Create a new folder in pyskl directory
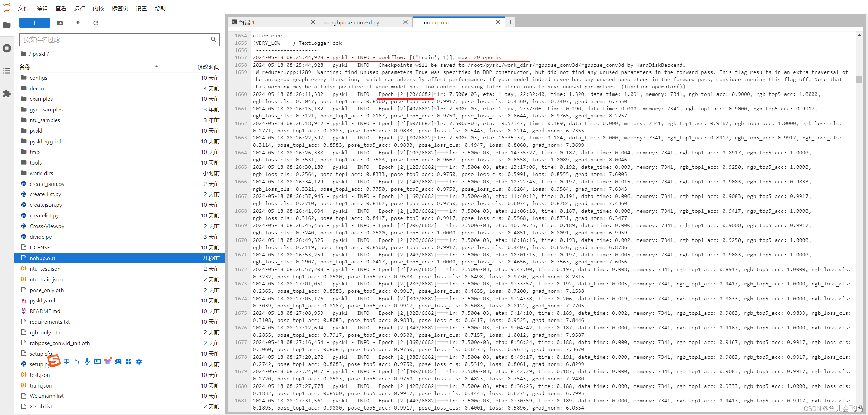This screenshot has height=415, width=868. 60,23
